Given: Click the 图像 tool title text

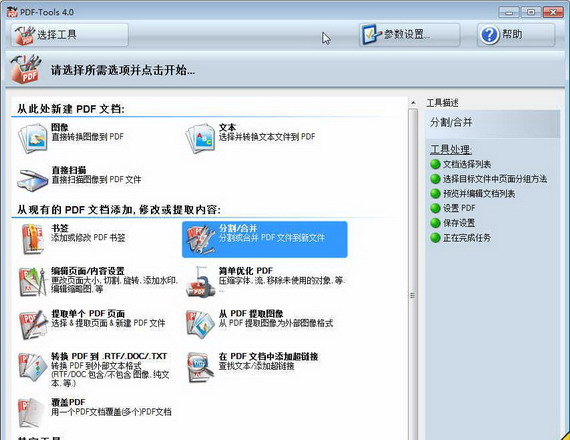Looking at the screenshot, I should 60,128.
